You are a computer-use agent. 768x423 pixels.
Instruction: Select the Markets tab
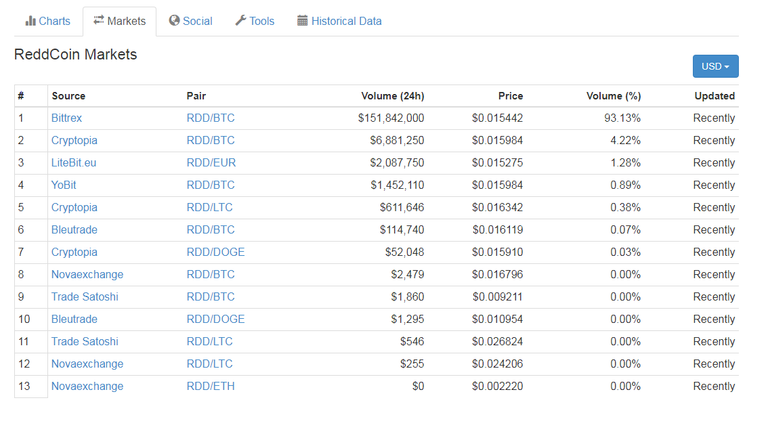coord(120,21)
